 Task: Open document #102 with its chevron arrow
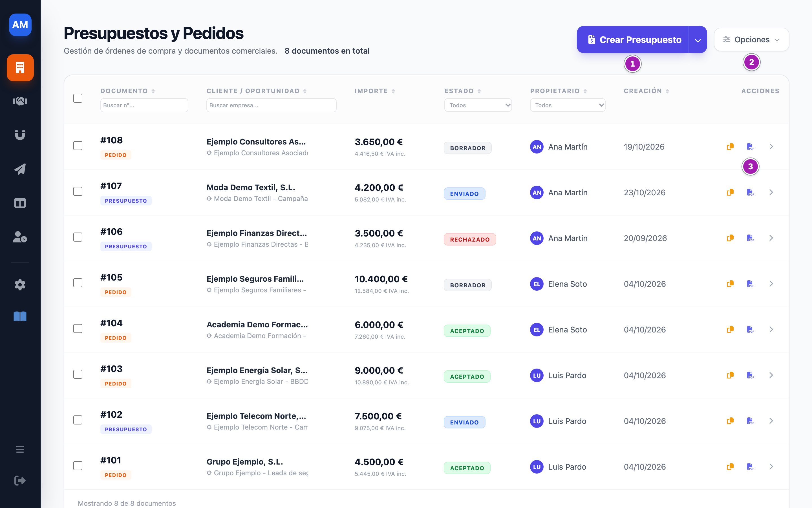point(771,421)
